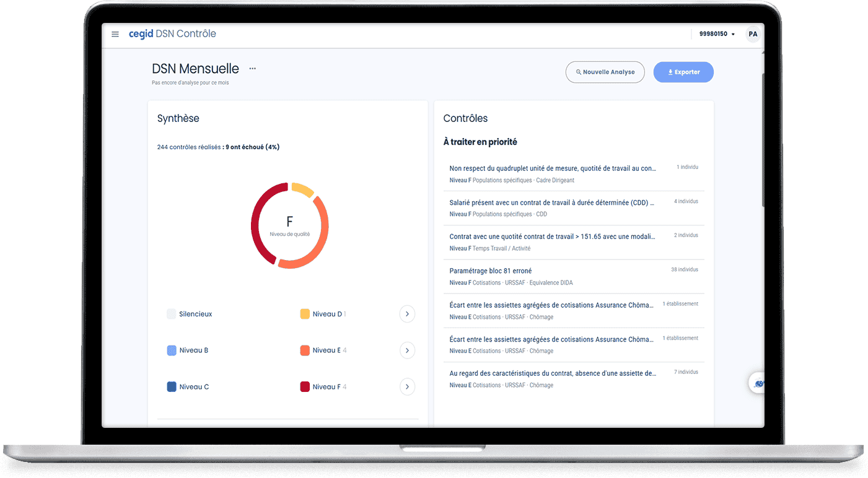Image resolution: width=868 pixels, height=478 pixels.
Task: Click the vertical page scrollbar
Action: pyautogui.click(x=762, y=142)
